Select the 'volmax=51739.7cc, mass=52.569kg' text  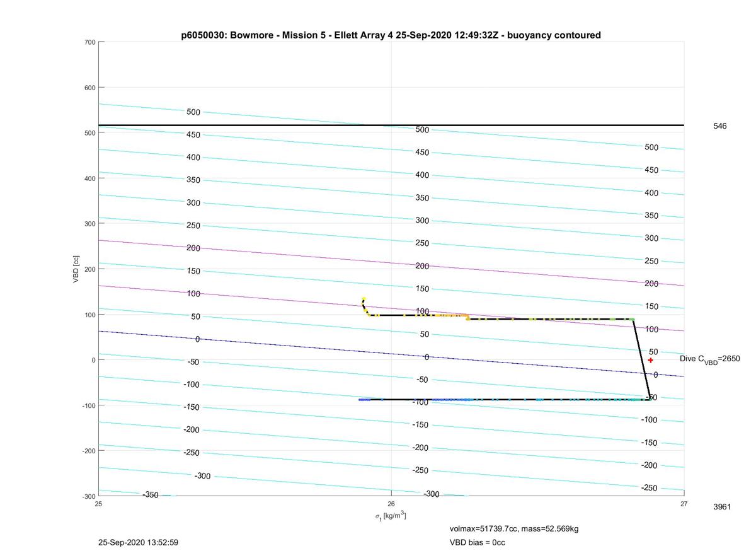click(x=514, y=528)
